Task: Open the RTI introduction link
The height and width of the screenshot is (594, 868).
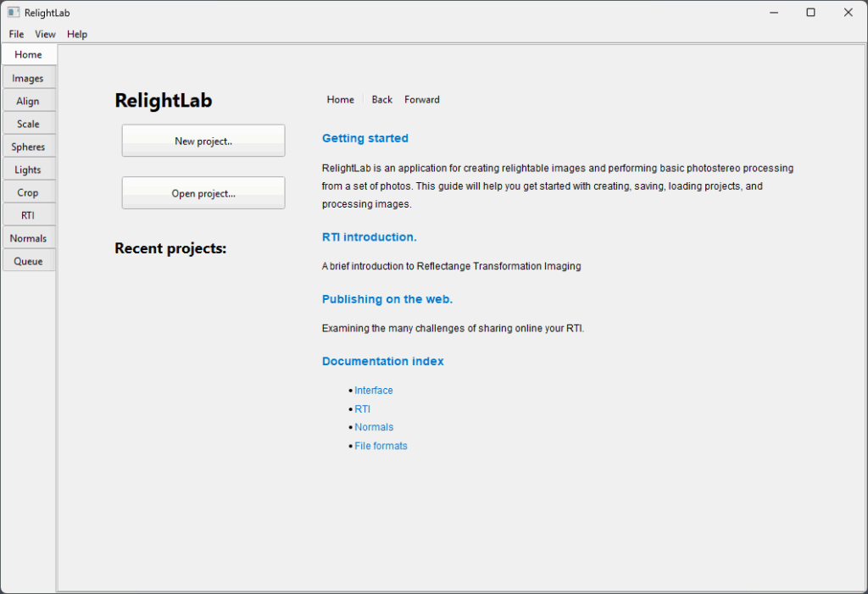Action: [x=370, y=237]
